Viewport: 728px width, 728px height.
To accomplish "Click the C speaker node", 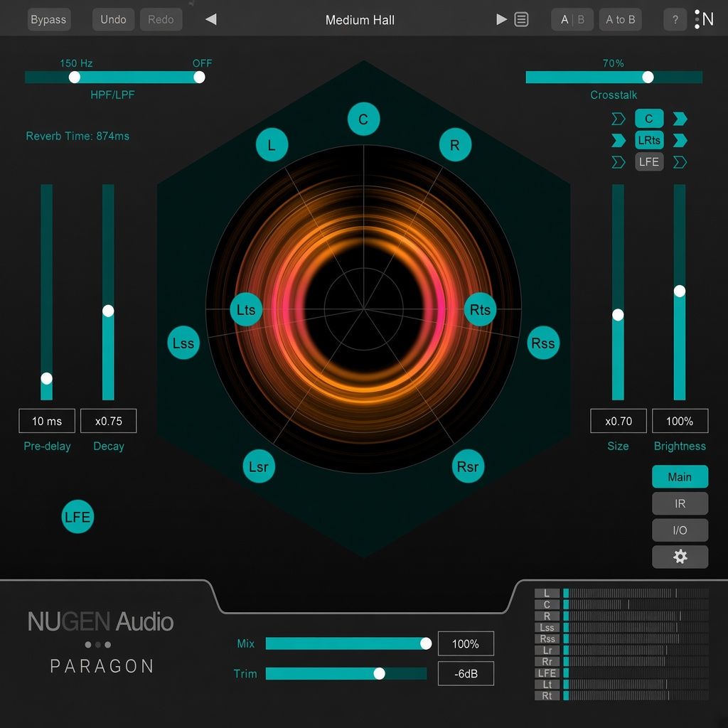I will [x=363, y=119].
